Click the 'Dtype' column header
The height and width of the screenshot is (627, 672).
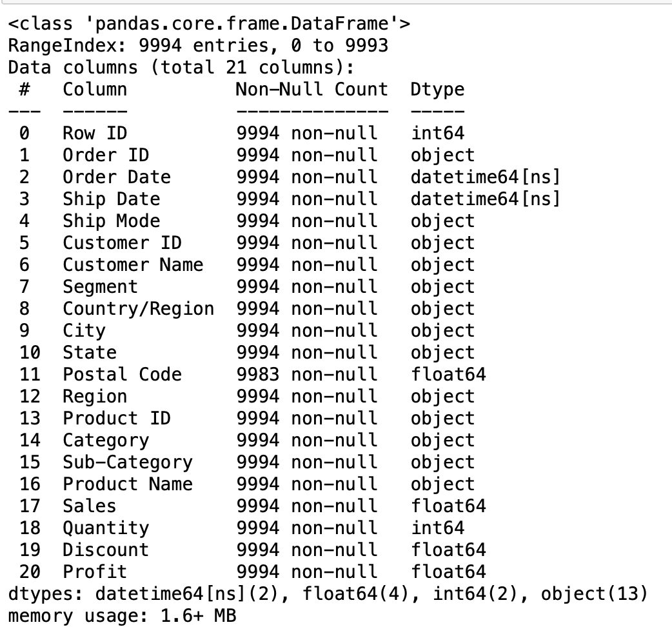pyautogui.click(x=437, y=89)
